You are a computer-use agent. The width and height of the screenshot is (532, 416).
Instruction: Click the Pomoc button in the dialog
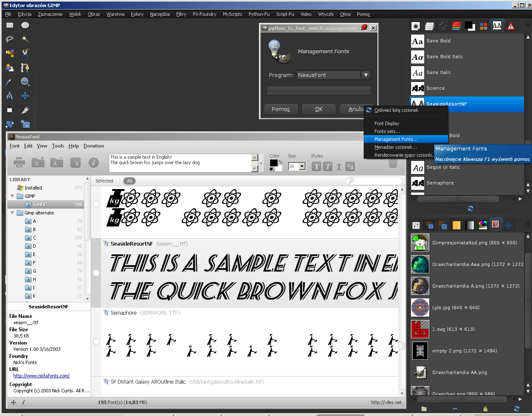(x=281, y=109)
